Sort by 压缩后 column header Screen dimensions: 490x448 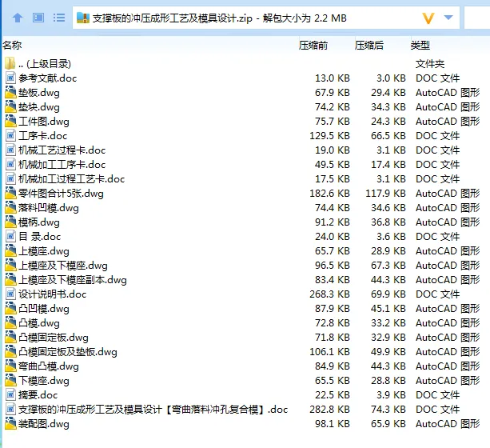pyautogui.click(x=369, y=46)
